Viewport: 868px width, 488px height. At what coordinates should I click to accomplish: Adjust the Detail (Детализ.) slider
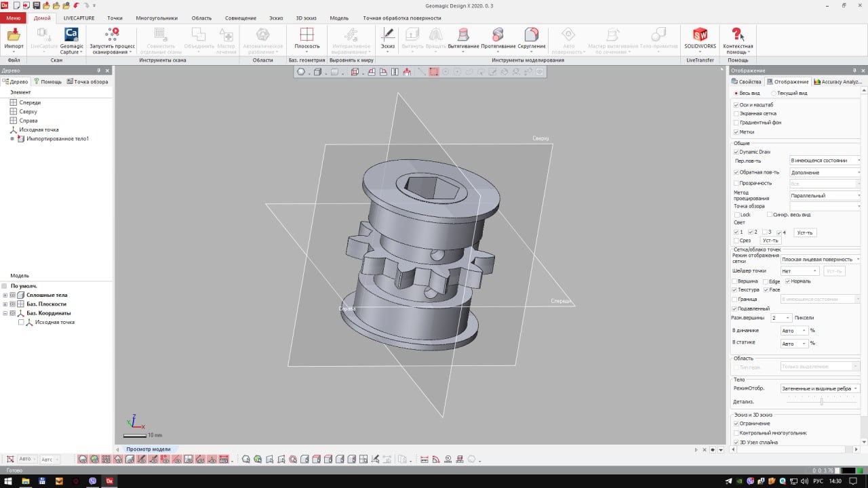coord(821,401)
